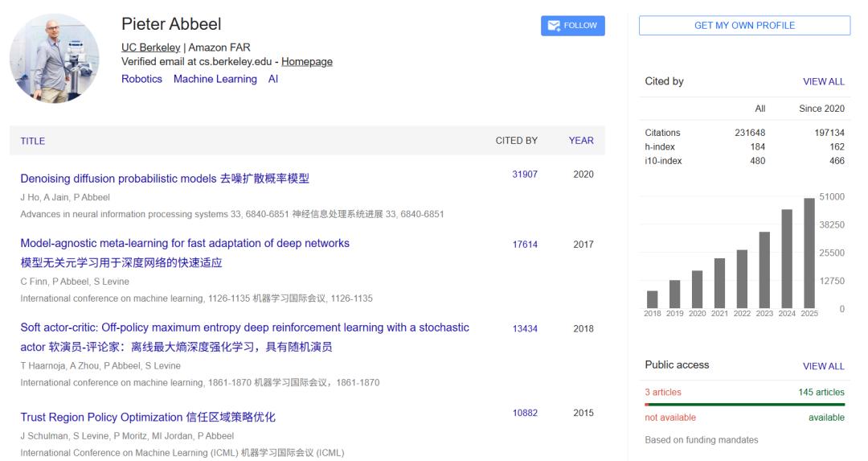
Task: Sort publications by Cited By column
Action: tap(516, 141)
